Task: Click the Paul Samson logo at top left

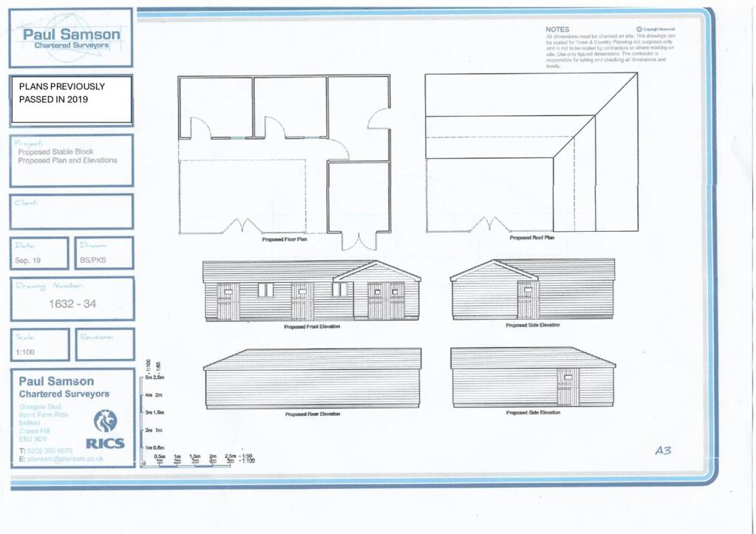Action: coord(71,38)
